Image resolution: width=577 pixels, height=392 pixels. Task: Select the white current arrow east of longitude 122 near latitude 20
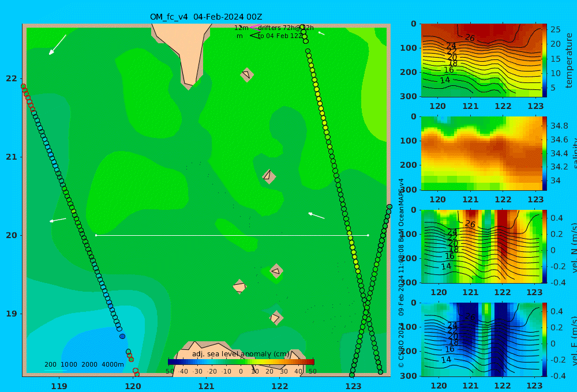316,215
